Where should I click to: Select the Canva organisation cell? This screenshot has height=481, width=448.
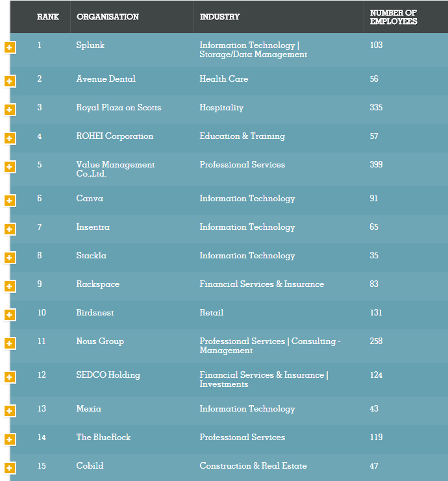(90, 198)
